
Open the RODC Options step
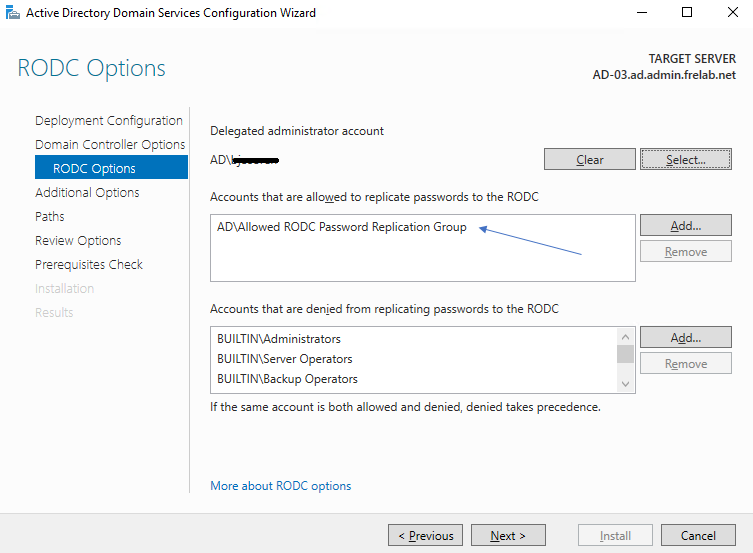click(94, 169)
